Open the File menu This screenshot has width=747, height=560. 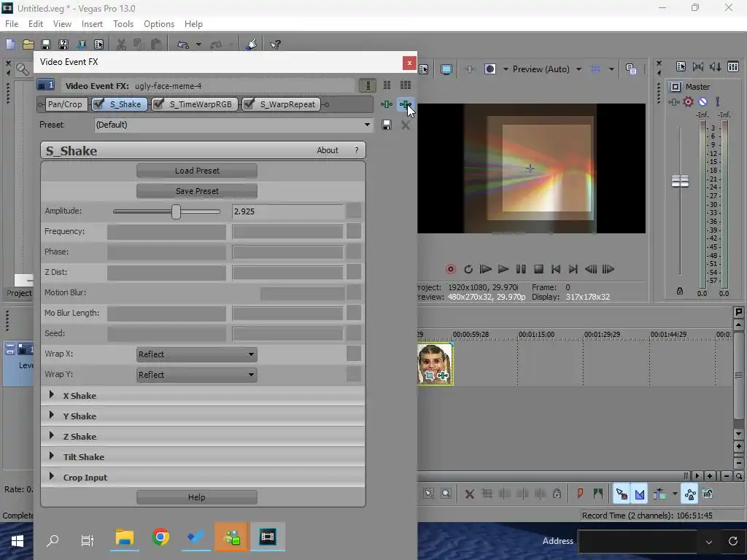point(12,24)
